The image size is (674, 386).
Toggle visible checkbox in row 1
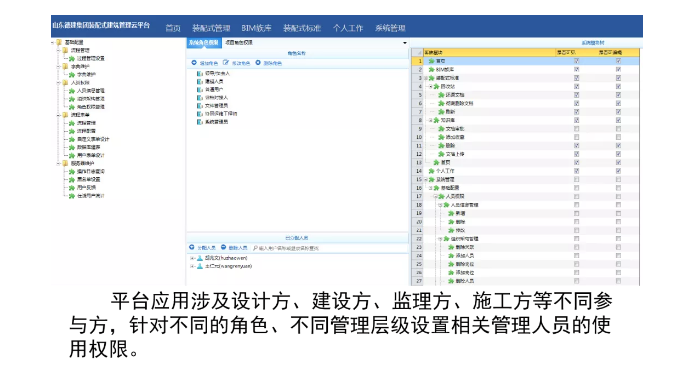pyautogui.click(x=576, y=61)
